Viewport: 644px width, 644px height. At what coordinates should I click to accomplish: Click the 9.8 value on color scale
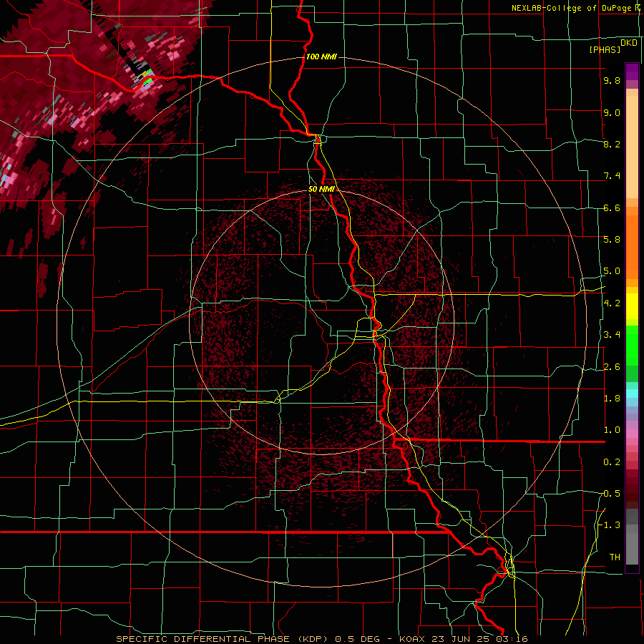(x=612, y=80)
